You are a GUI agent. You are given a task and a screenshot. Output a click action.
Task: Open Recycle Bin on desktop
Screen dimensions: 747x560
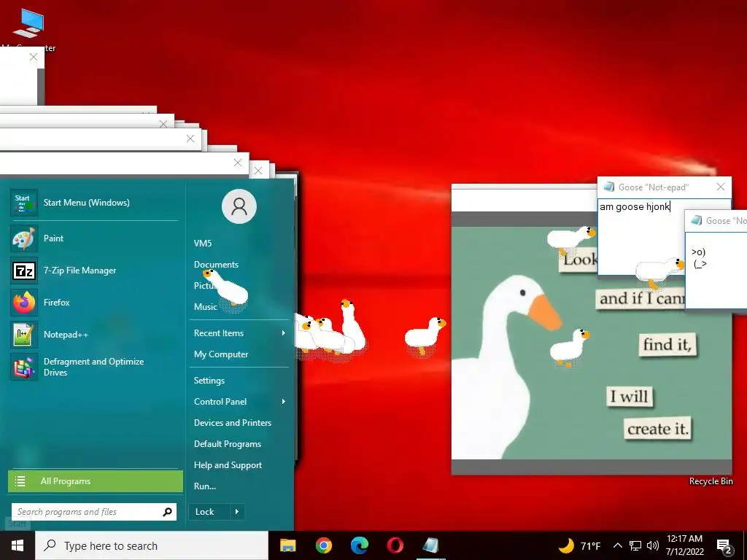[711, 481]
